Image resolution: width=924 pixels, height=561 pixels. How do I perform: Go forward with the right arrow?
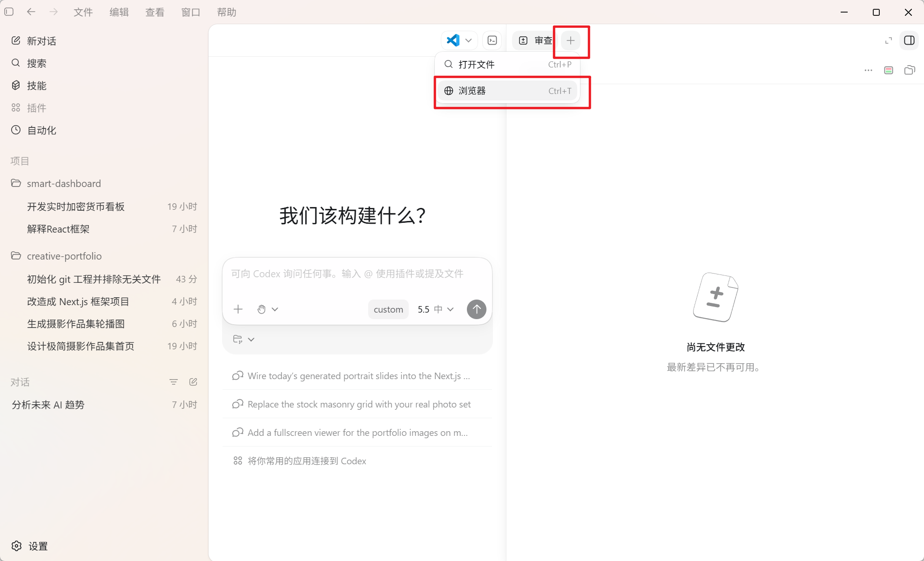pos(54,12)
